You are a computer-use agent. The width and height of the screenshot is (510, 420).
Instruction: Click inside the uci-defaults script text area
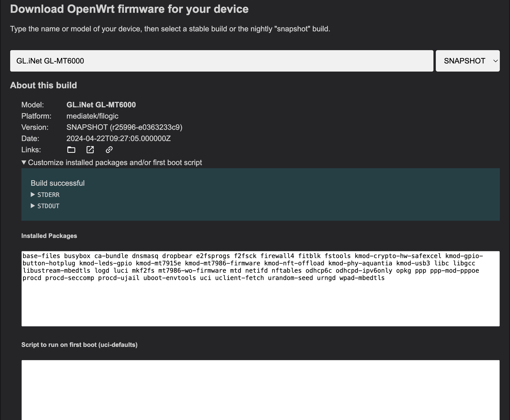tap(260, 390)
